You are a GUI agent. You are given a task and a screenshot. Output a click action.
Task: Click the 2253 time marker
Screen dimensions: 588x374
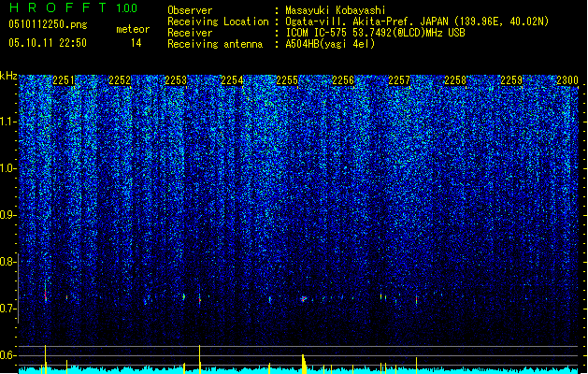pos(176,80)
